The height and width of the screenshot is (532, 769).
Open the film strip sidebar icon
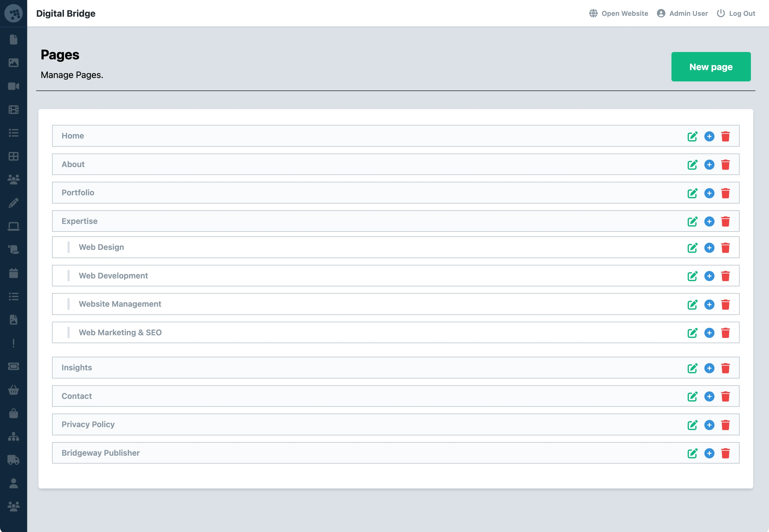point(13,110)
